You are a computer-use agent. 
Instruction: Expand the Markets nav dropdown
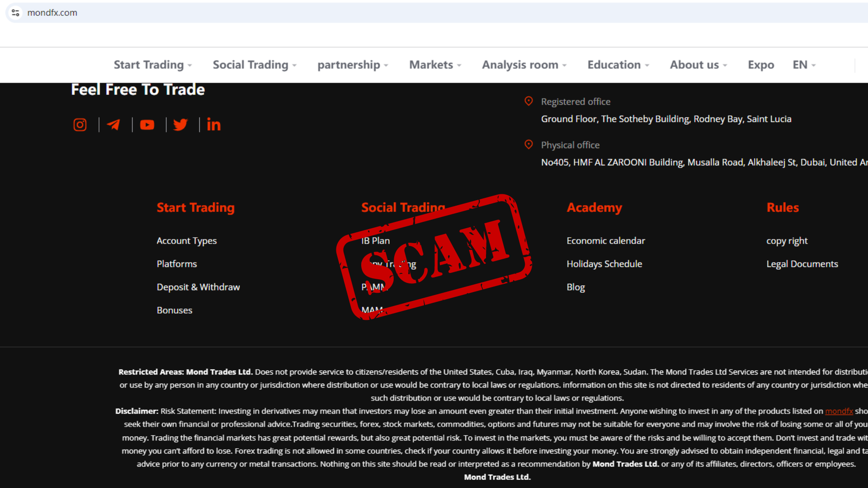[435, 65]
